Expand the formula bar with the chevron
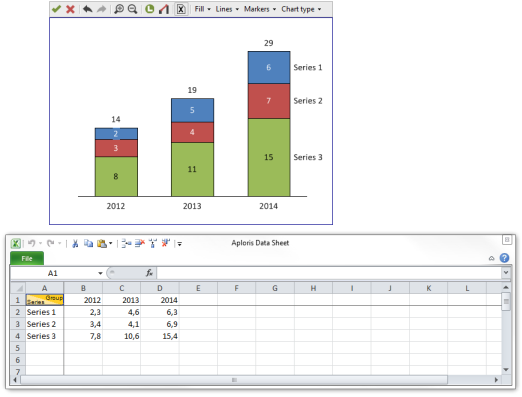This screenshot has width=522, height=397. tap(506, 273)
